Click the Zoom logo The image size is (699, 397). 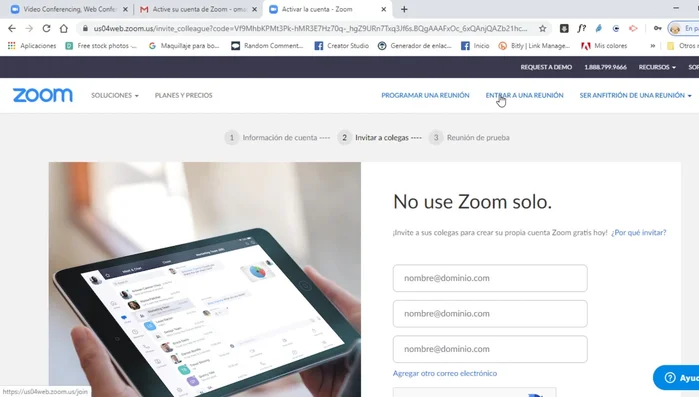click(x=43, y=95)
